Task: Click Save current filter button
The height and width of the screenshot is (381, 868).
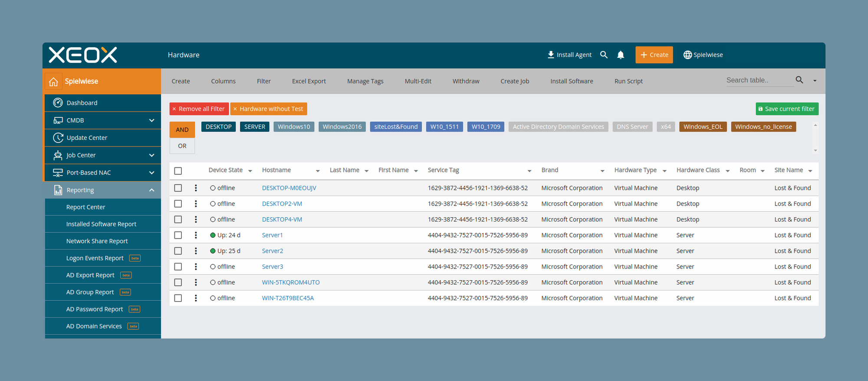Action: point(787,109)
